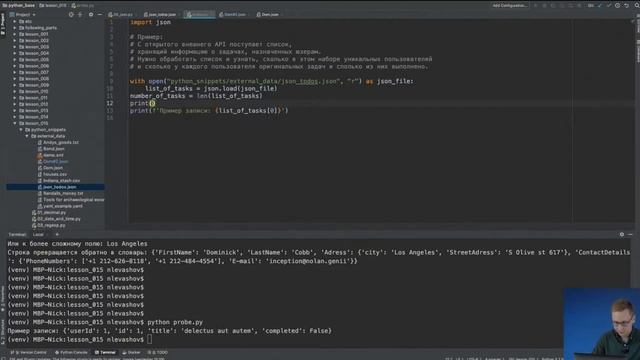Select yaml_example.yaml in the tree

[x=62, y=206]
